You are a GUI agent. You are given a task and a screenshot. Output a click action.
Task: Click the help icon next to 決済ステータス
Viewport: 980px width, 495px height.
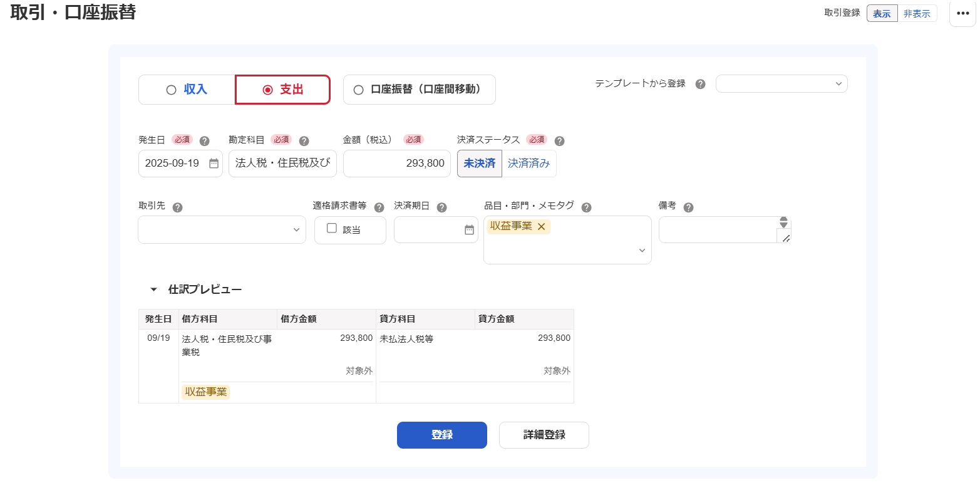click(x=559, y=141)
